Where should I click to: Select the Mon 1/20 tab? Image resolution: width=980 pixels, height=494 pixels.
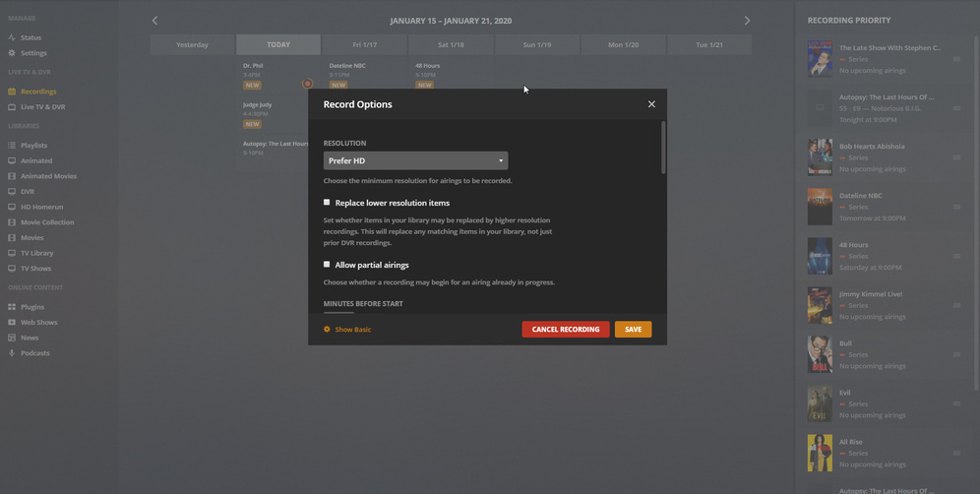coord(623,45)
